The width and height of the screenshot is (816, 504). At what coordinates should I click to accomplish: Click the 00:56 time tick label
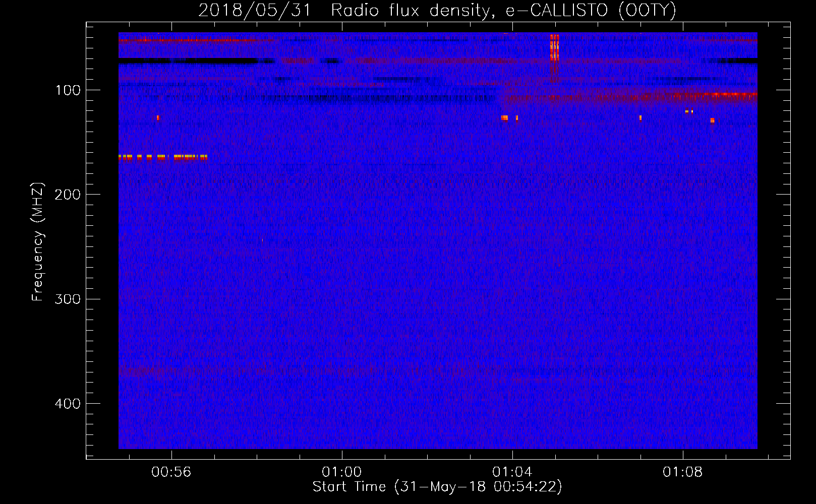171,472
